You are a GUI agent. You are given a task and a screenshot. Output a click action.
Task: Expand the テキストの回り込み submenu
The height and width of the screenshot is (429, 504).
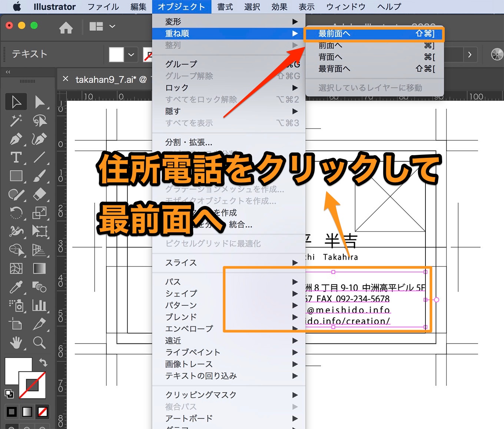pos(229,376)
